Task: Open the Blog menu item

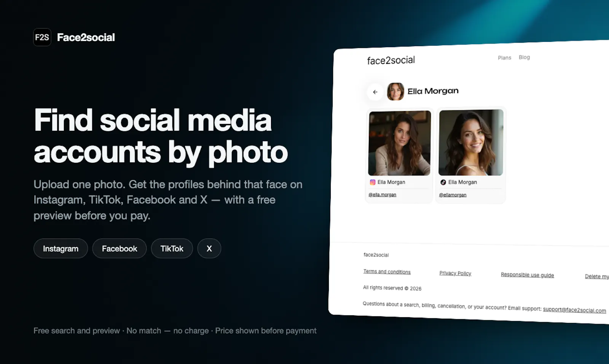Action: tap(524, 57)
